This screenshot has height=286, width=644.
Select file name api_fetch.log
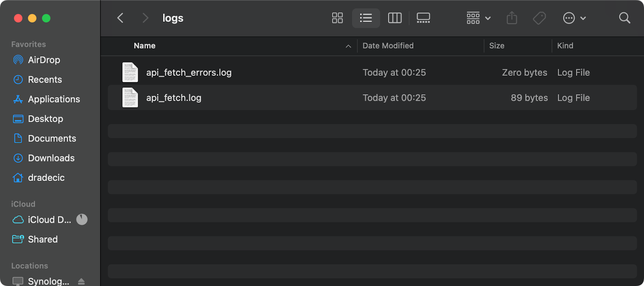click(173, 97)
